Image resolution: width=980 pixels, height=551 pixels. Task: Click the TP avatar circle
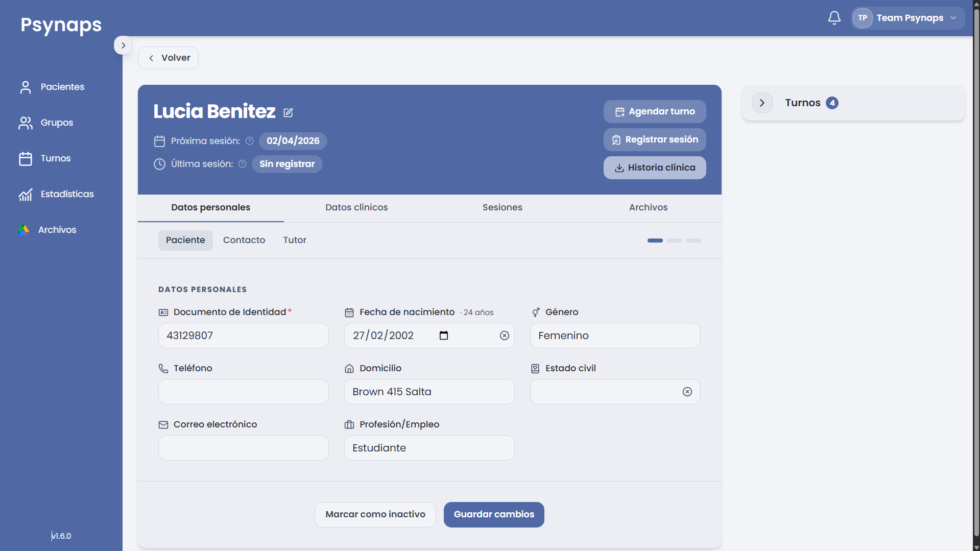click(863, 18)
